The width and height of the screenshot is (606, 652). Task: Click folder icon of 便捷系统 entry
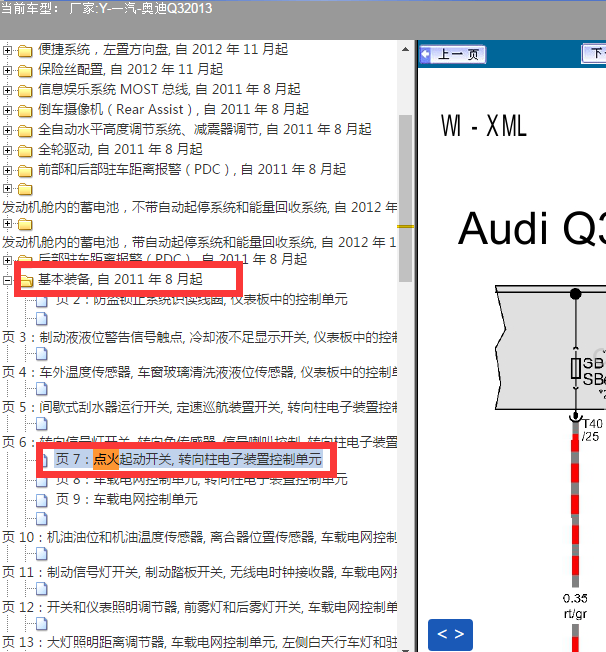tap(25, 50)
